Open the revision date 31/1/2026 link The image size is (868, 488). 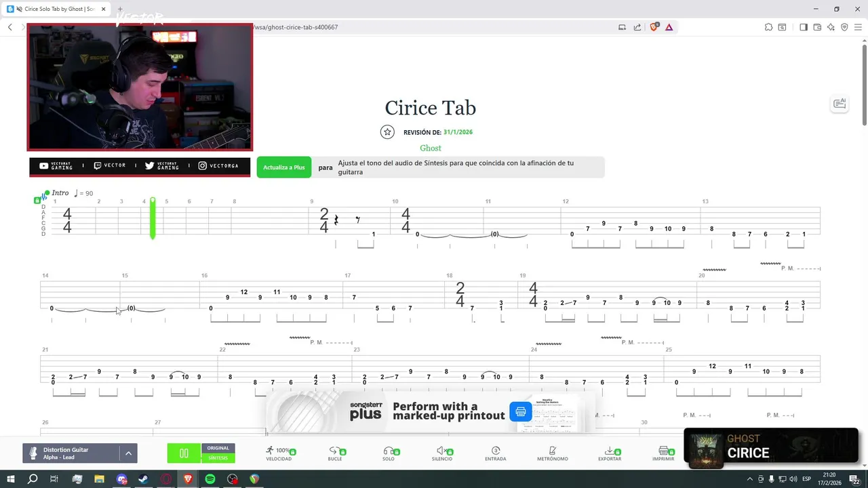pyautogui.click(x=458, y=132)
